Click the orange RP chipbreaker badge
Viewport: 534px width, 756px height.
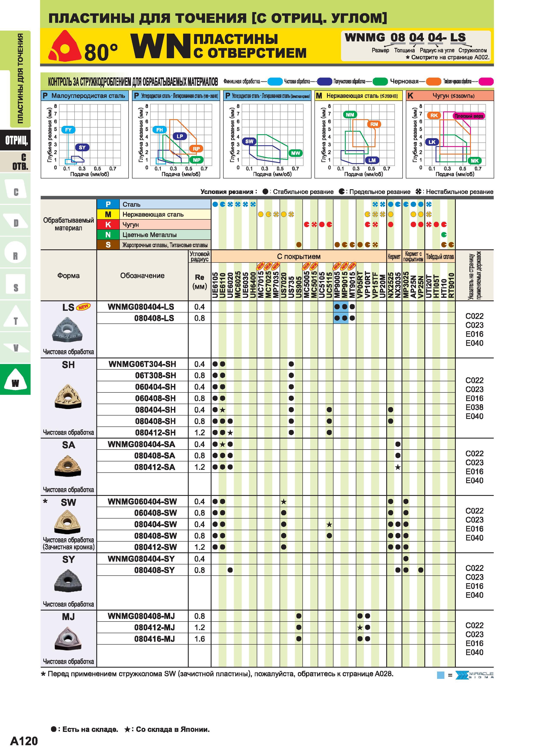(x=196, y=149)
